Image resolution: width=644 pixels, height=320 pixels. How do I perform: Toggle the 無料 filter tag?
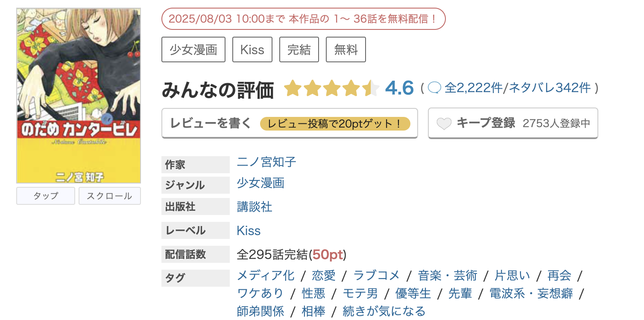click(x=345, y=49)
